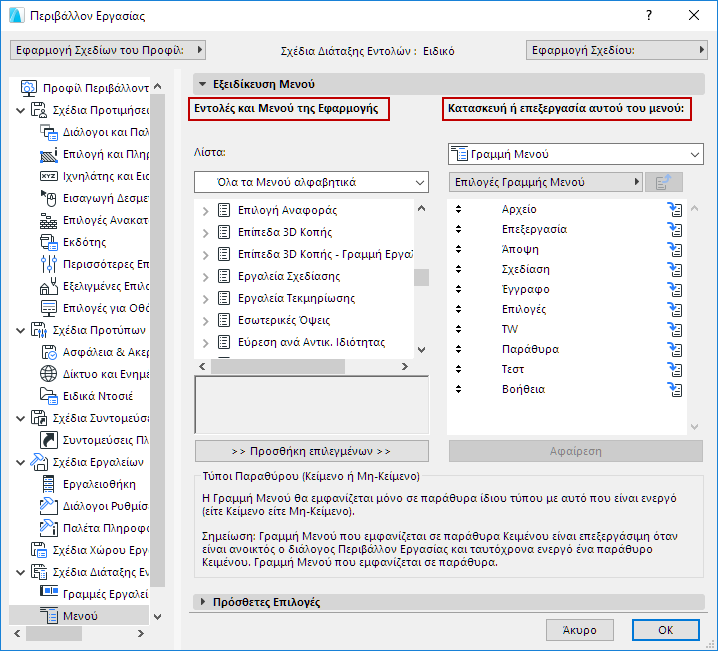Expand the Επιλογή Αναφοράς list item
The width and height of the screenshot is (718, 651).
(206, 211)
